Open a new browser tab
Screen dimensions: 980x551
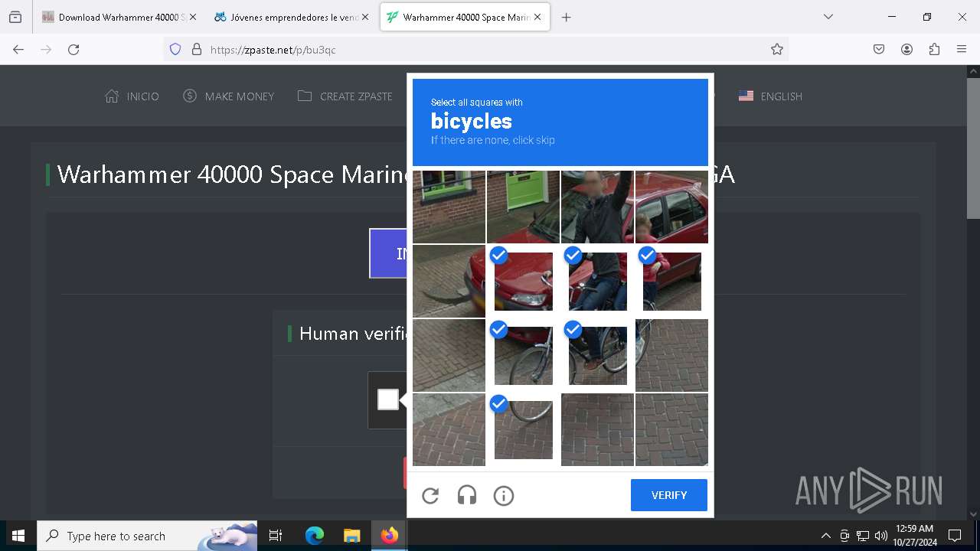coord(566,17)
